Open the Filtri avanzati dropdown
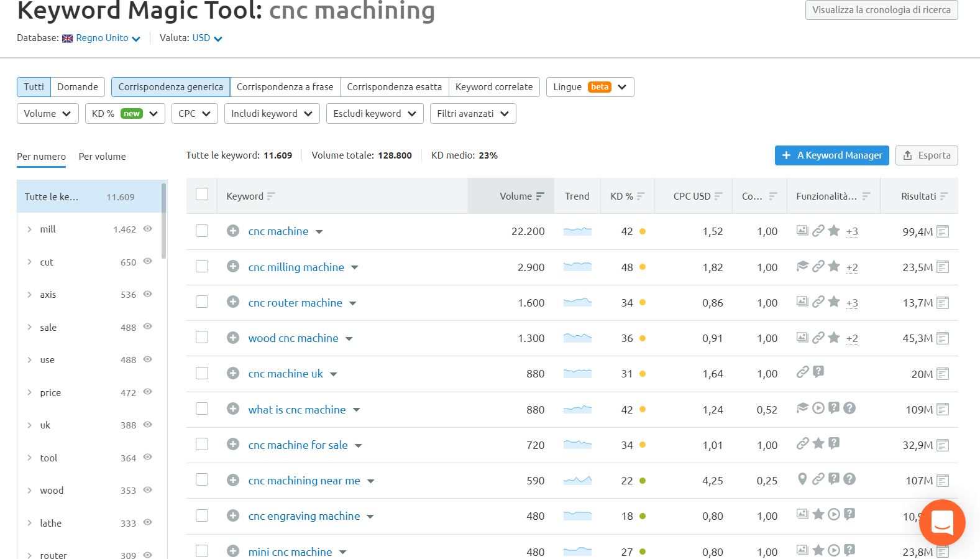980x559 pixels. coord(473,114)
